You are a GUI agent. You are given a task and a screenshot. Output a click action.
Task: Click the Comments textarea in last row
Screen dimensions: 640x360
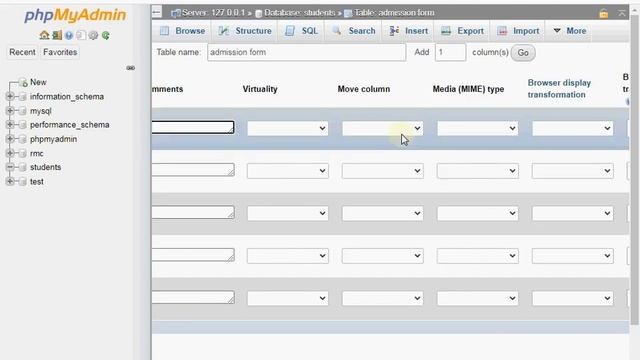click(193, 297)
